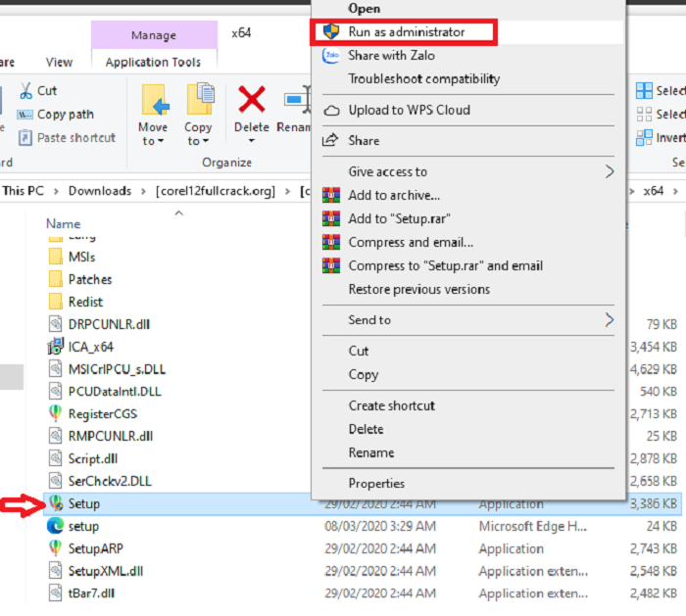
Task: Click WinRAR icon beside Add to "Setup.rar"
Action: tap(331, 218)
